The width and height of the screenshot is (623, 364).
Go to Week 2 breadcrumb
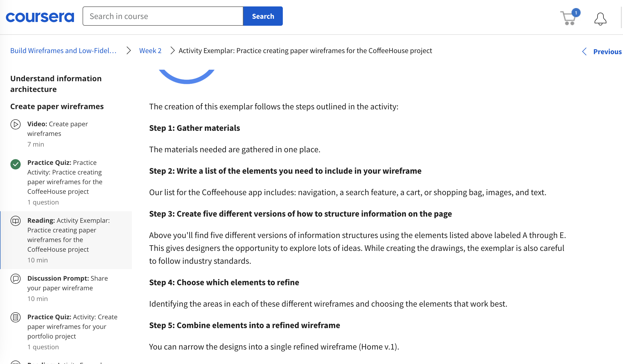click(x=150, y=51)
